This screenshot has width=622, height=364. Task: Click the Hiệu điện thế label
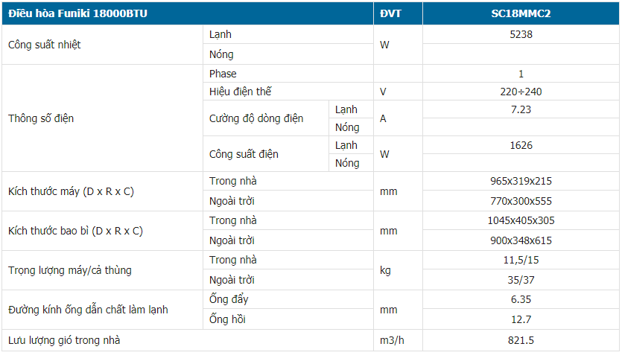tap(241, 92)
